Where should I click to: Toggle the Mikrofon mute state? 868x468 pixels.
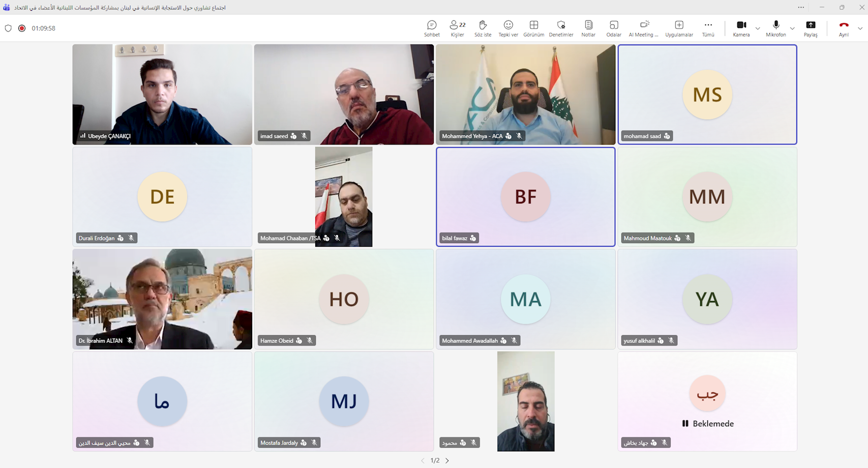pyautogui.click(x=775, y=28)
